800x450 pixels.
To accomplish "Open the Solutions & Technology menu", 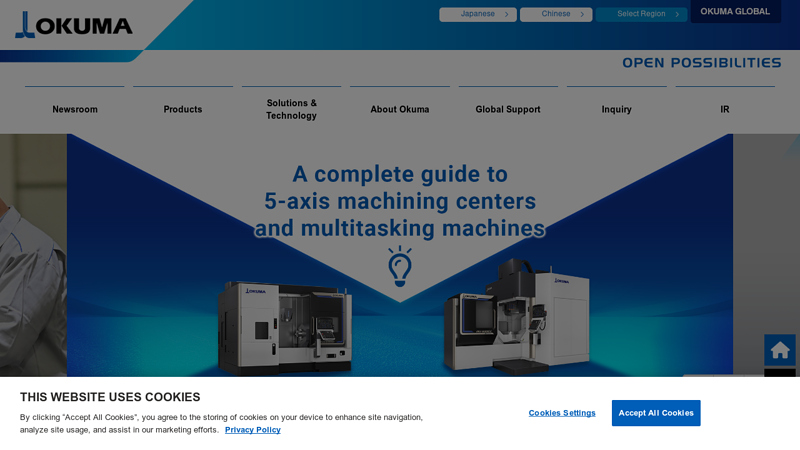I will (291, 109).
